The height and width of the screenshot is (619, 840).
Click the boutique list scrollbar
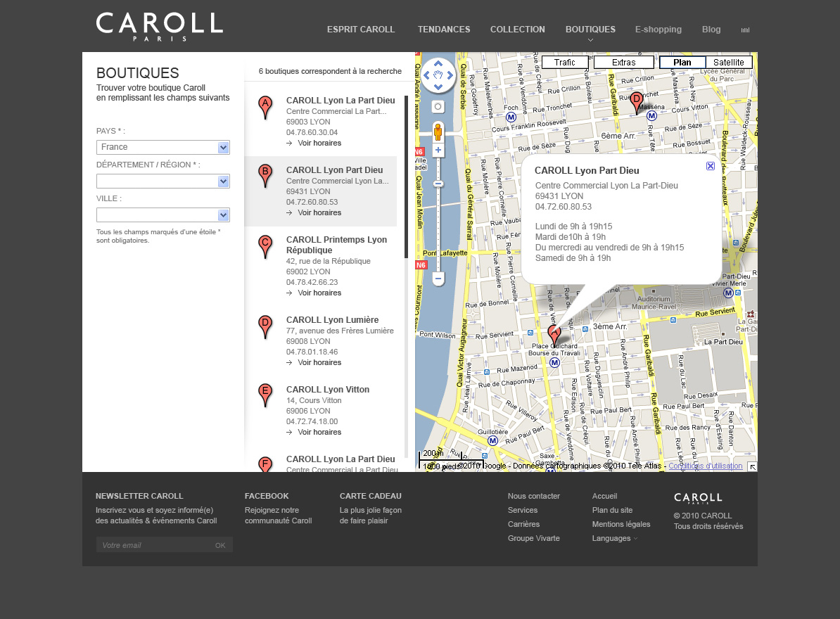(406, 177)
